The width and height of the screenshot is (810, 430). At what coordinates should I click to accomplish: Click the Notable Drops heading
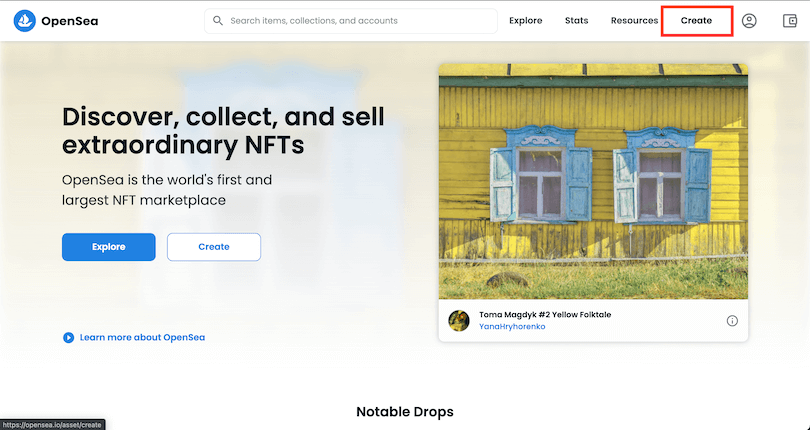(x=404, y=411)
